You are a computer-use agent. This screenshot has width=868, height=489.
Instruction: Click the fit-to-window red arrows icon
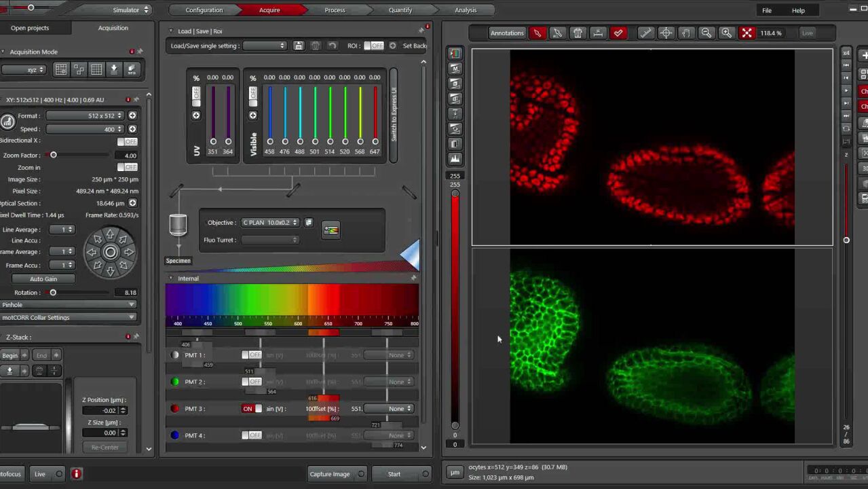tap(747, 33)
